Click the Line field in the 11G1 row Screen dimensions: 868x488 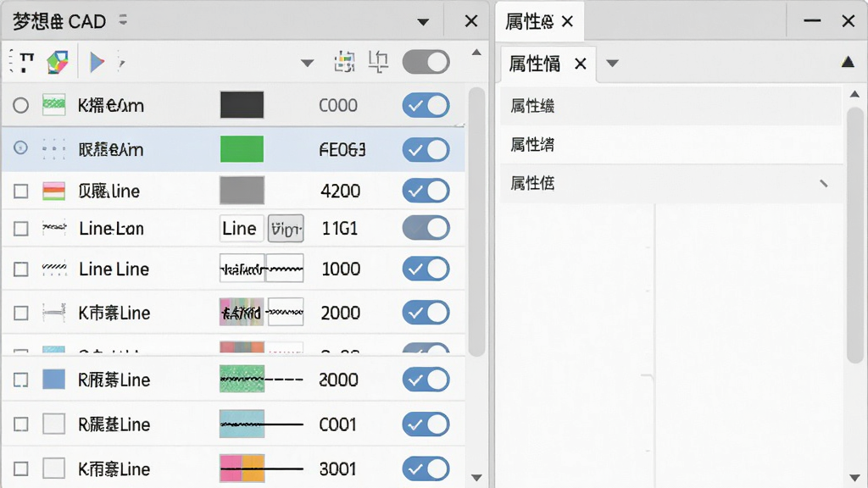pyautogui.click(x=242, y=228)
